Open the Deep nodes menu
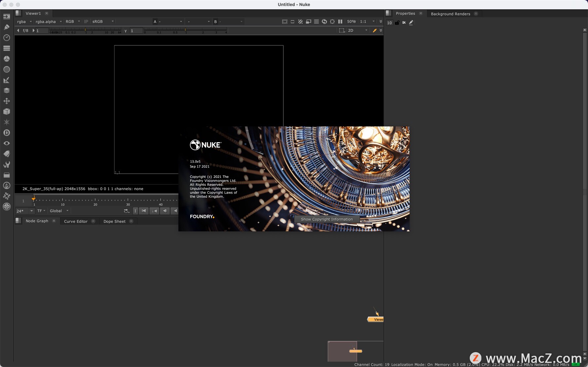The image size is (588, 367). [x=7, y=133]
